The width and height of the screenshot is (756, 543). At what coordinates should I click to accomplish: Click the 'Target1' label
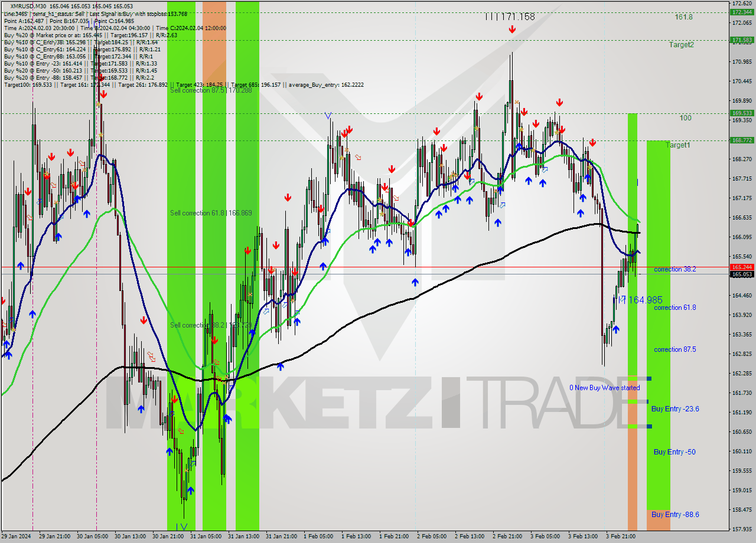pyautogui.click(x=677, y=145)
